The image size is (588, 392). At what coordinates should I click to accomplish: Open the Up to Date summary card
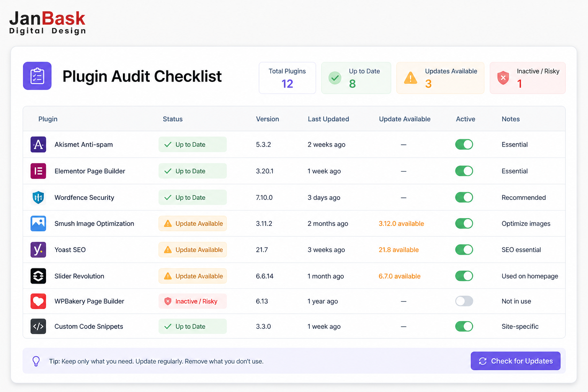356,78
